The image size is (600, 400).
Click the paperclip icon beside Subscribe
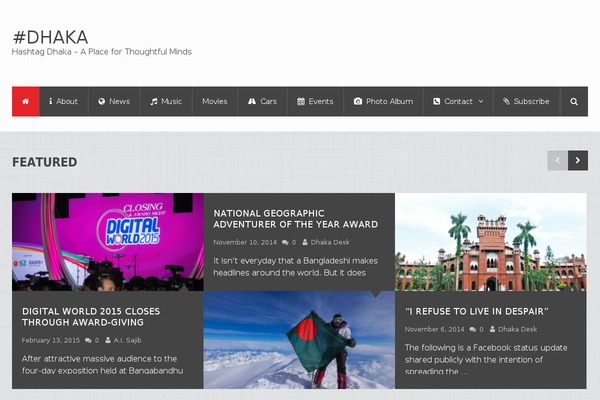point(506,101)
